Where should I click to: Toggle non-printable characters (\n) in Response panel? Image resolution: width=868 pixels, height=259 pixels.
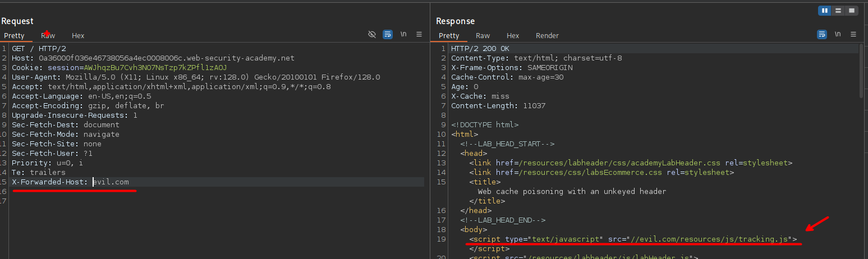[838, 34]
